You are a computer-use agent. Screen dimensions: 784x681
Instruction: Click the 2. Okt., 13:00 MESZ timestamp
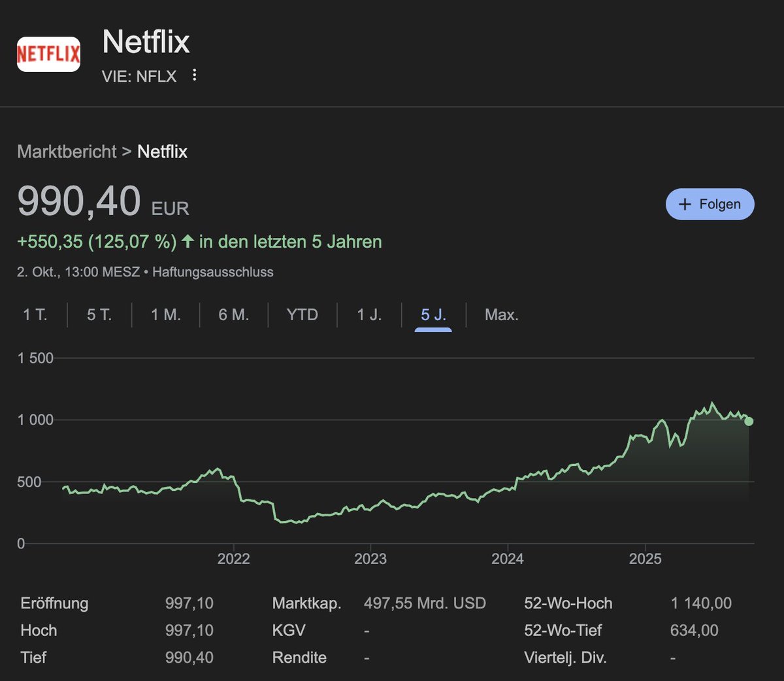(x=78, y=272)
